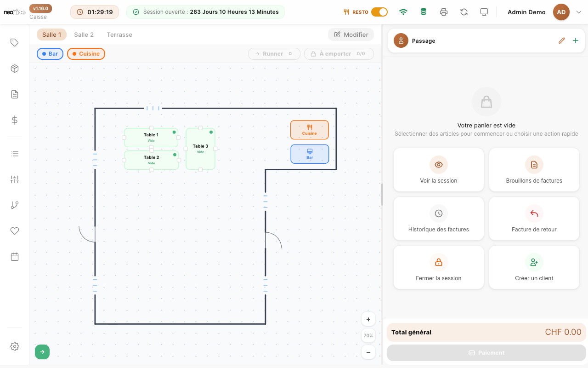
Task: Click the Modifier button
Action: (x=351, y=34)
